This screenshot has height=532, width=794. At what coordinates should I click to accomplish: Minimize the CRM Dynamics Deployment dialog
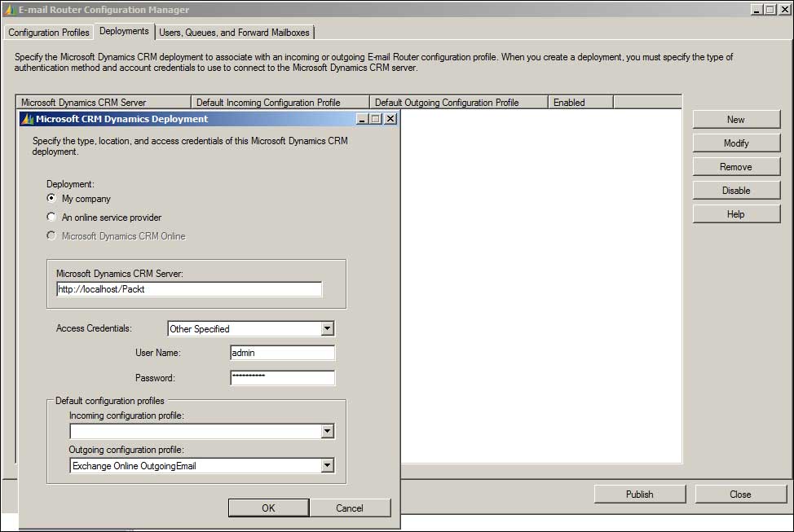[363, 119]
